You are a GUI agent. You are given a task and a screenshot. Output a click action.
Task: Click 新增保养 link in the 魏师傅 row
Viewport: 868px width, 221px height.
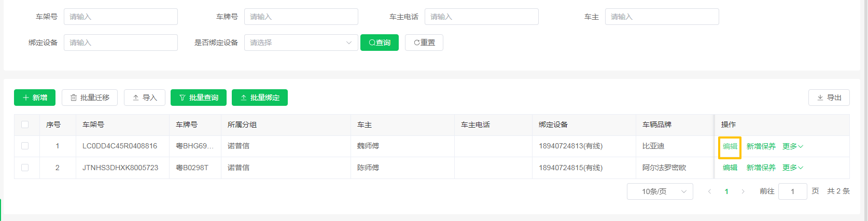(761, 146)
